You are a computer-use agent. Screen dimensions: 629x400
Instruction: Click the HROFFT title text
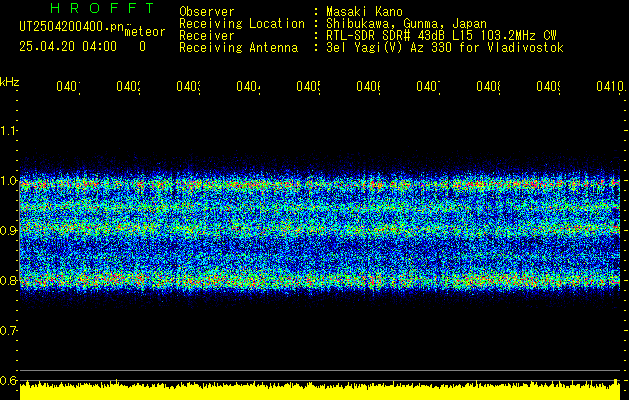[x=102, y=8]
